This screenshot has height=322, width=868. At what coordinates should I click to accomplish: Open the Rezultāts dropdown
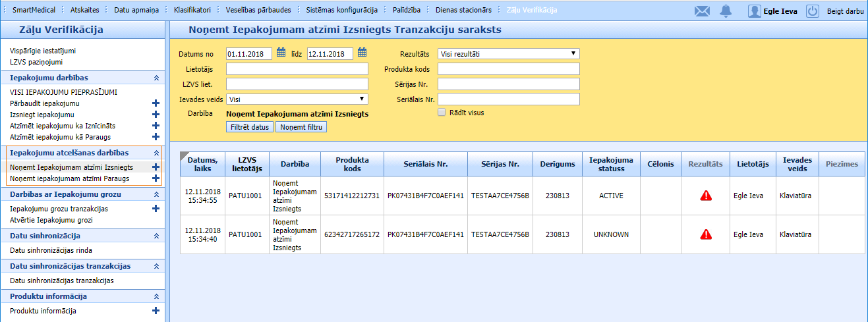tap(508, 54)
